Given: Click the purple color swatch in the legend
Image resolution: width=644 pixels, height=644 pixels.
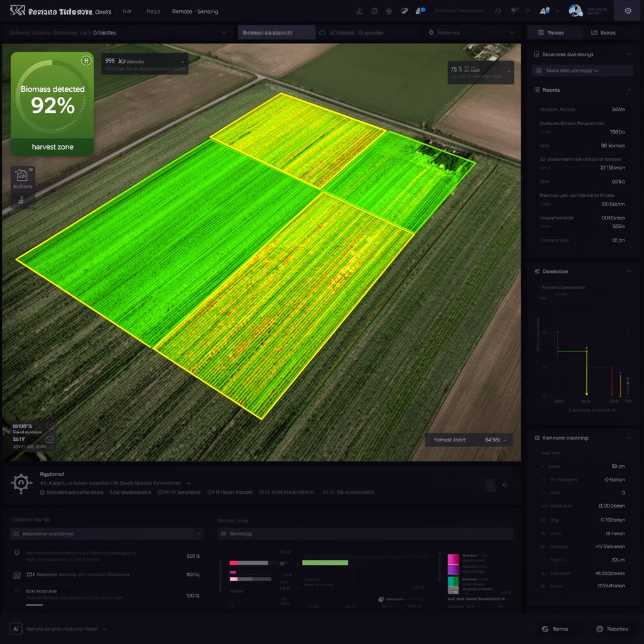Looking at the screenshot, I should [453, 569].
